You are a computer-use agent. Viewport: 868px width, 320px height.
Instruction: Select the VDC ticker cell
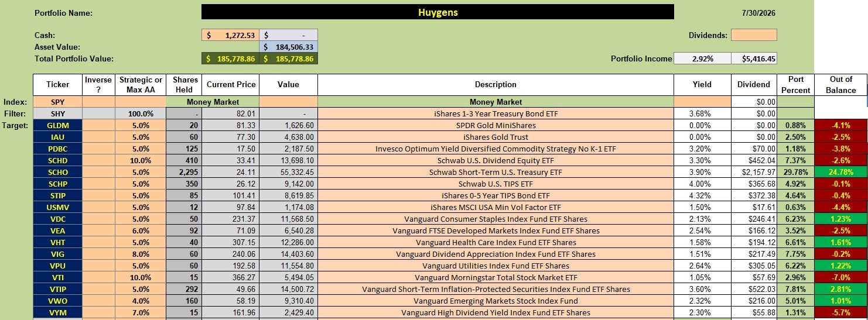tap(57, 219)
